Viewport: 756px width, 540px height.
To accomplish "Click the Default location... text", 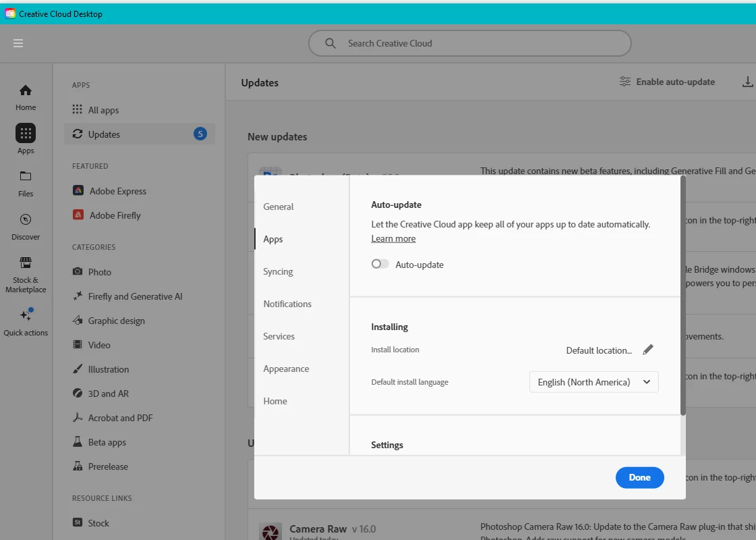I will [x=599, y=350].
